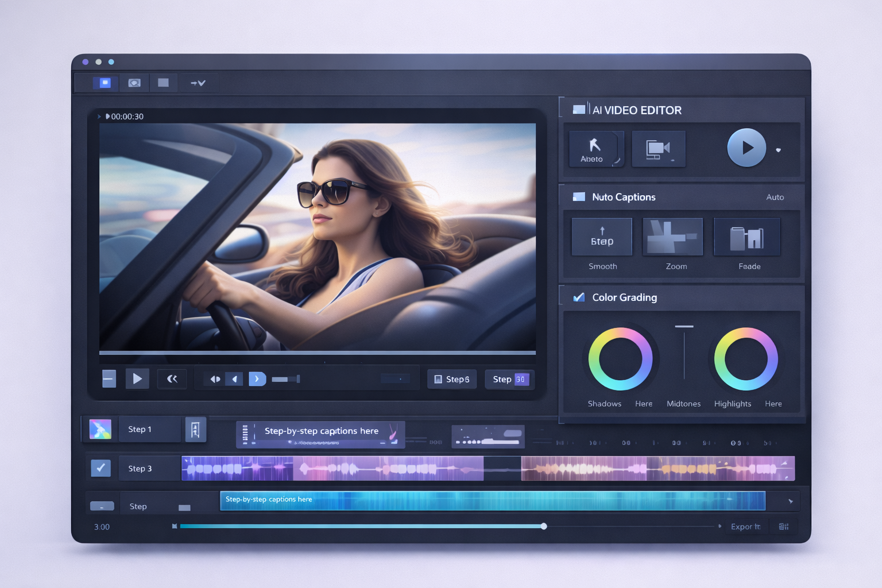Click Here label next to Highlights
Viewport: 882px width, 588px height.
(773, 404)
